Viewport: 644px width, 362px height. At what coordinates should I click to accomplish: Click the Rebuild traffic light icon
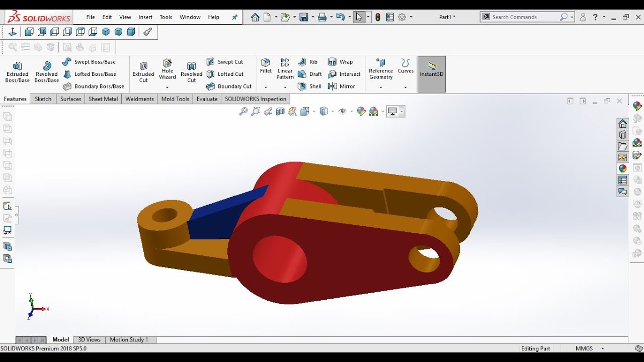coord(378,17)
